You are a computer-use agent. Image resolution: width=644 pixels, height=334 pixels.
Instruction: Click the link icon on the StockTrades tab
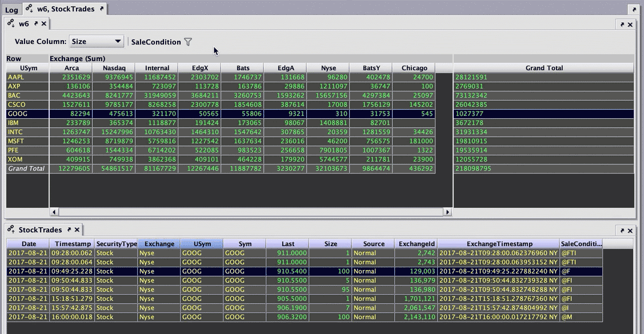11,230
